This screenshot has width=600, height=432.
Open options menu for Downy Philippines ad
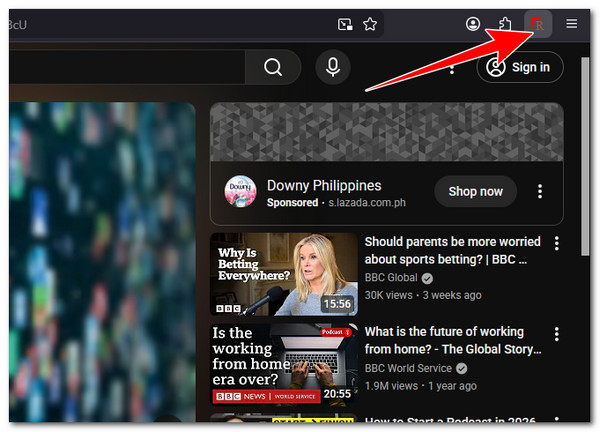pos(540,191)
